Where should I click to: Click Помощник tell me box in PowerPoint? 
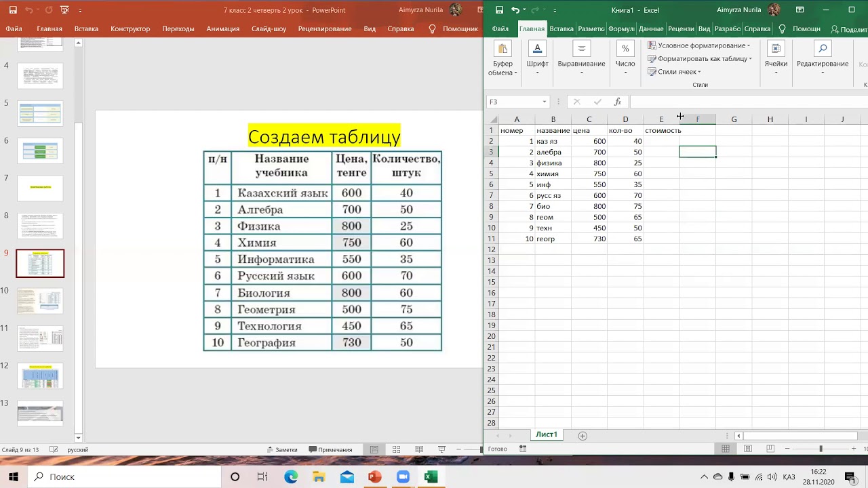point(454,29)
